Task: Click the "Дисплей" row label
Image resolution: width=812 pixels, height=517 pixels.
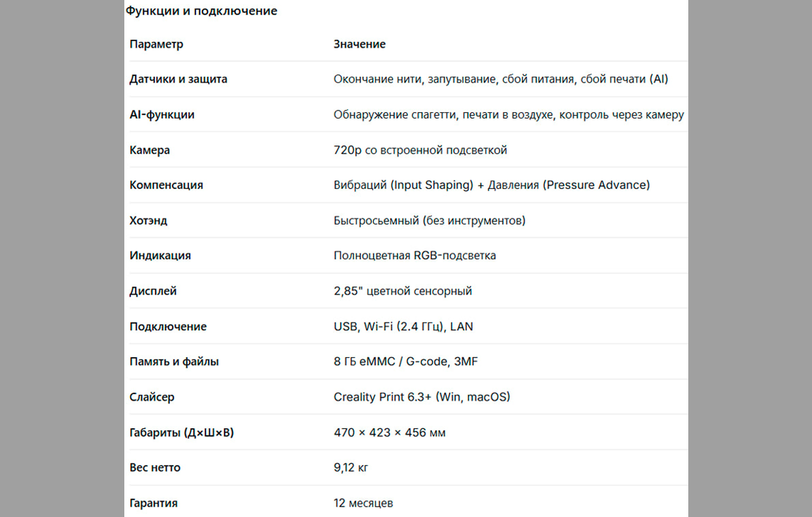Action: point(153,291)
